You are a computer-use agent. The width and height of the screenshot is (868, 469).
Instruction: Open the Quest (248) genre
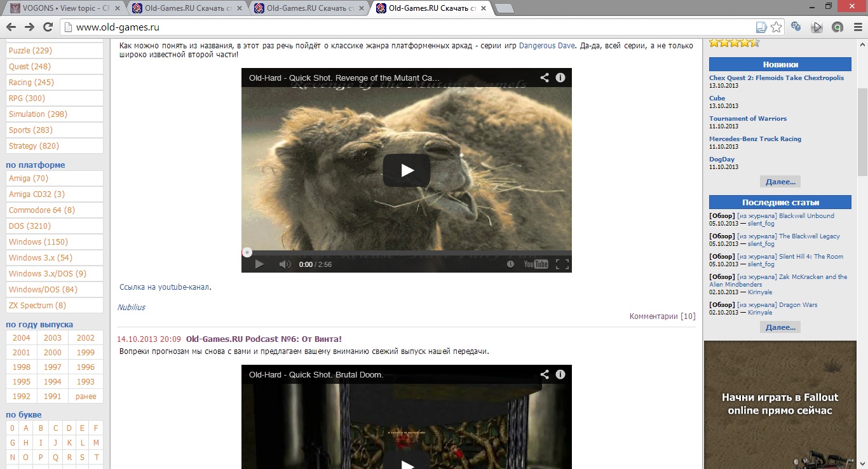click(55, 67)
